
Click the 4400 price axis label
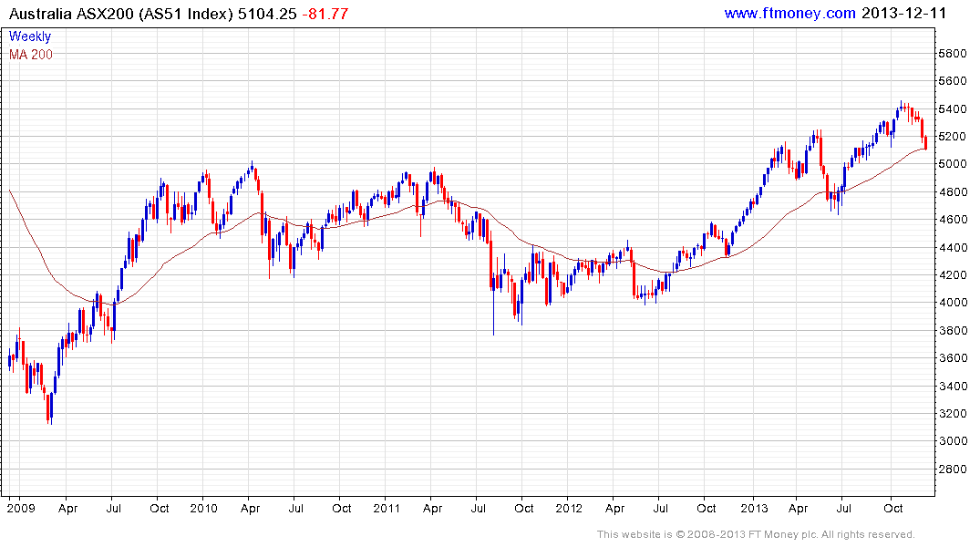tap(952, 248)
